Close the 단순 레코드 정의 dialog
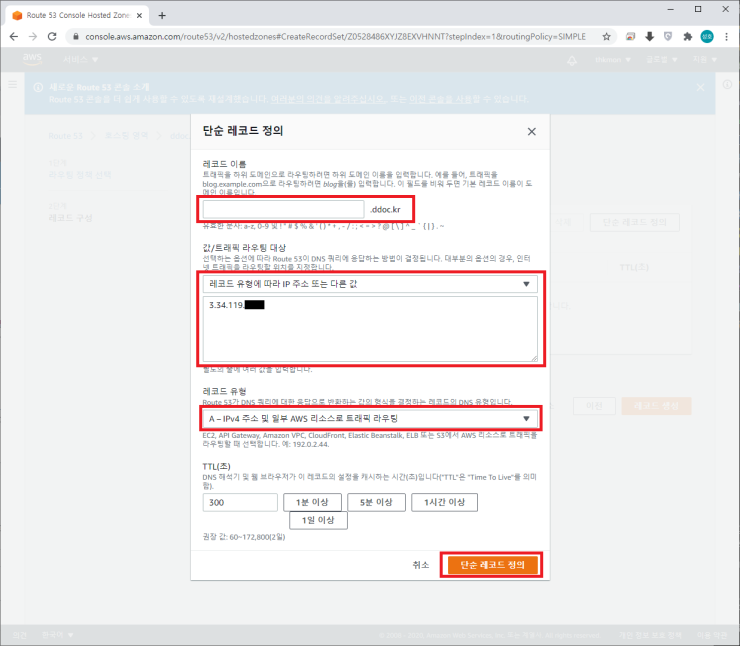Viewport: 740px width, 646px height. [531, 131]
